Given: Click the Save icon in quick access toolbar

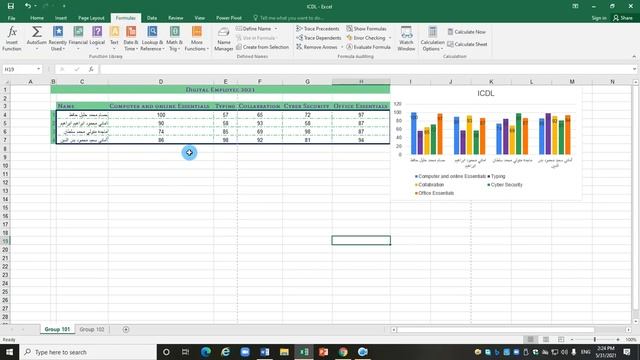Looking at the screenshot, I should (x=11, y=6).
